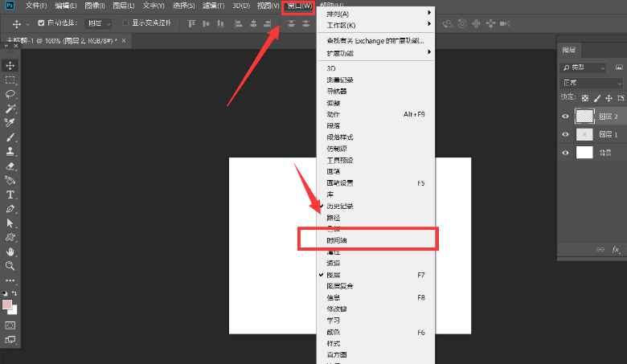Image resolution: width=627 pixels, height=364 pixels.
Task: Hide 图层 2 using its eye icon
Action: click(565, 117)
